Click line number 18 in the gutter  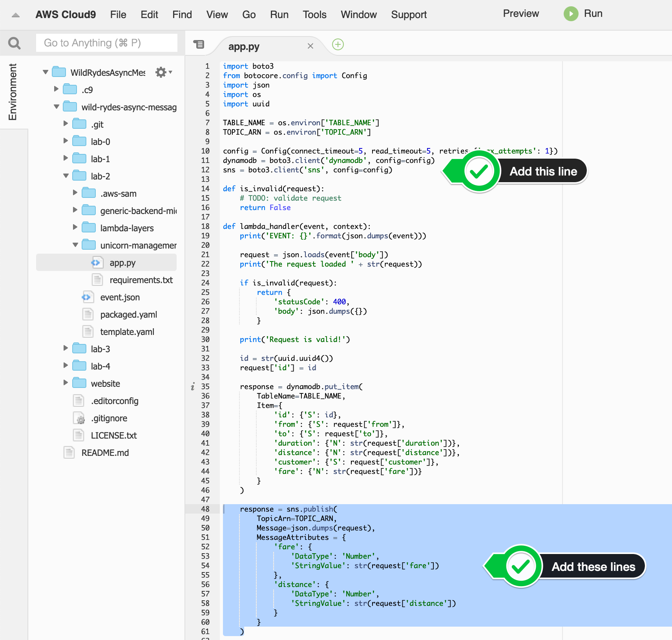click(x=205, y=227)
